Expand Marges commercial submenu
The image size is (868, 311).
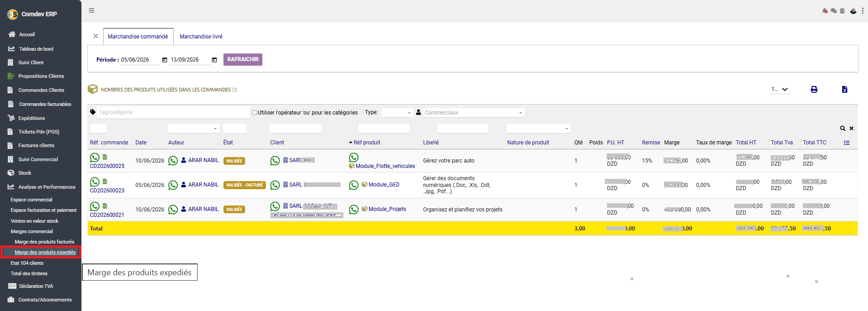click(32, 231)
